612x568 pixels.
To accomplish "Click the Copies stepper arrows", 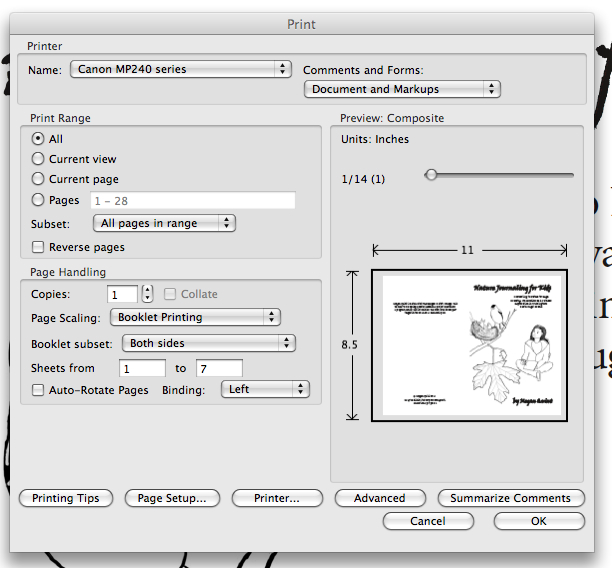I will coord(147,294).
